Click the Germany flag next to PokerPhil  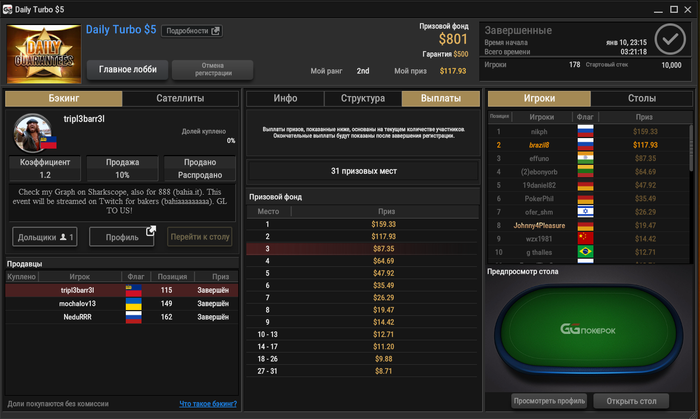click(x=585, y=199)
